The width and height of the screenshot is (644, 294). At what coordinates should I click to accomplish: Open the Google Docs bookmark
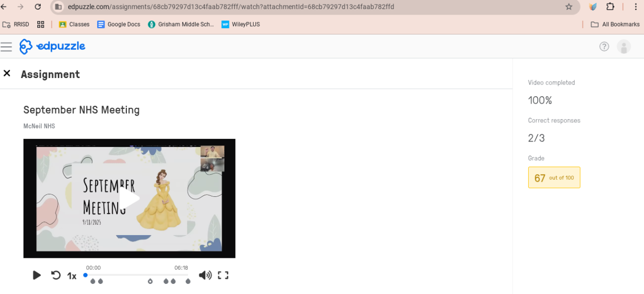click(x=119, y=24)
